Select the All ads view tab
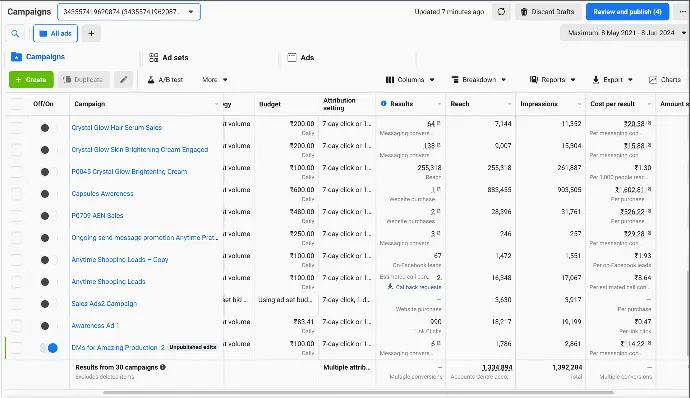 pyautogui.click(x=55, y=33)
